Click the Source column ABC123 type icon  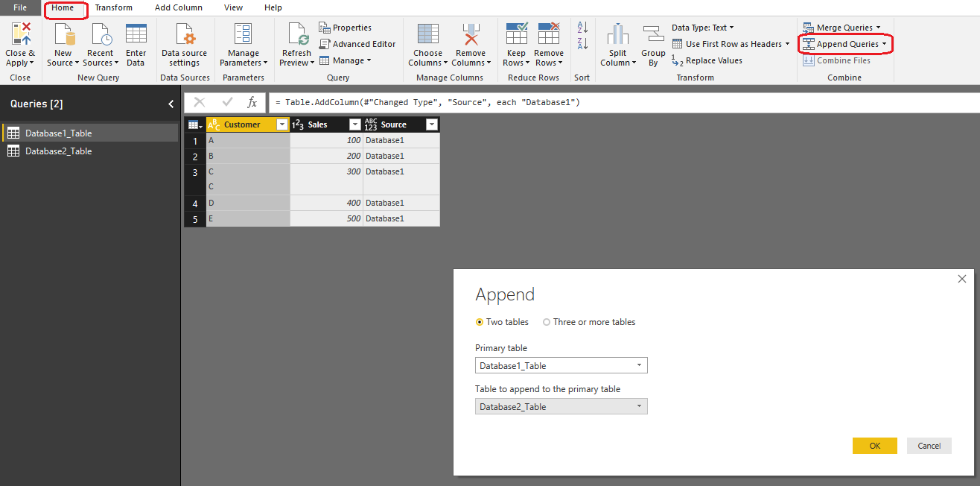[371, 124]
